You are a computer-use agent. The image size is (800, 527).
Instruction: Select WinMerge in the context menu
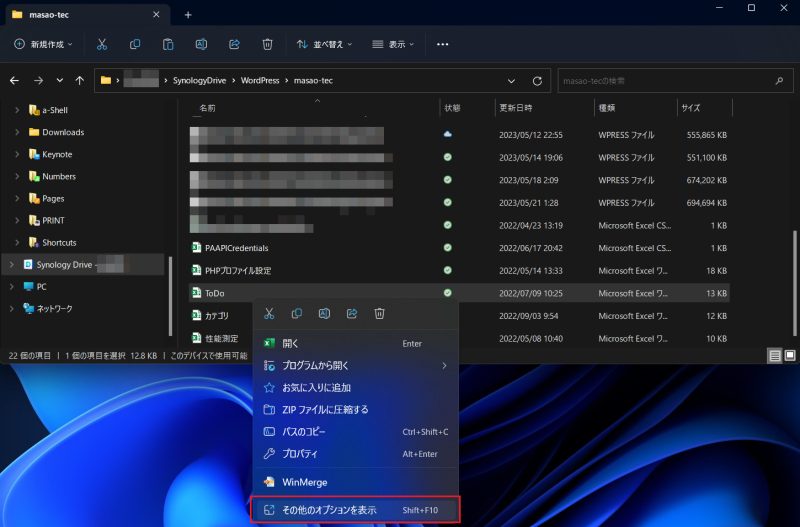(x=356, y=482)
